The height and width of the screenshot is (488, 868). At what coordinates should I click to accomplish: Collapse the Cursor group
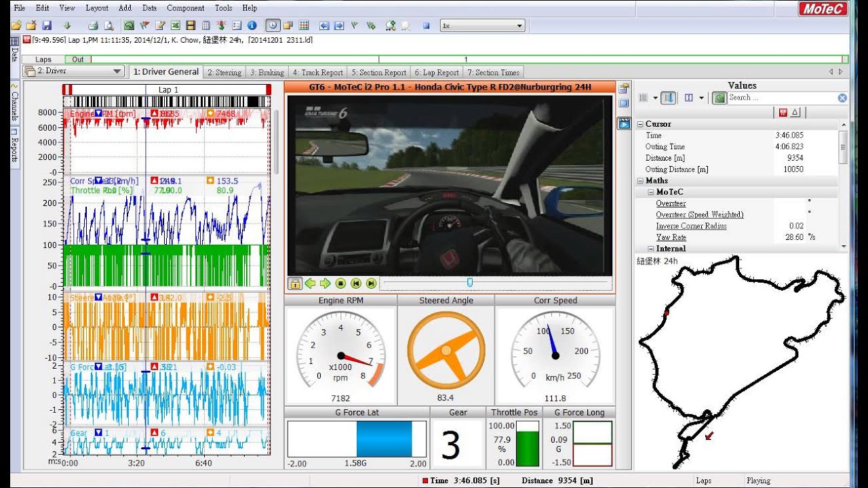(640, 124)
